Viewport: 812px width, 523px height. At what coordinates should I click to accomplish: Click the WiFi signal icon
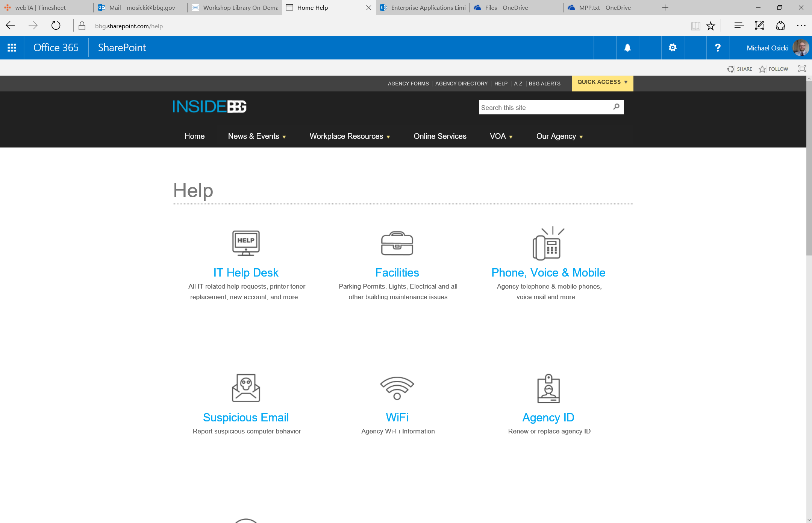pos(397,388)
